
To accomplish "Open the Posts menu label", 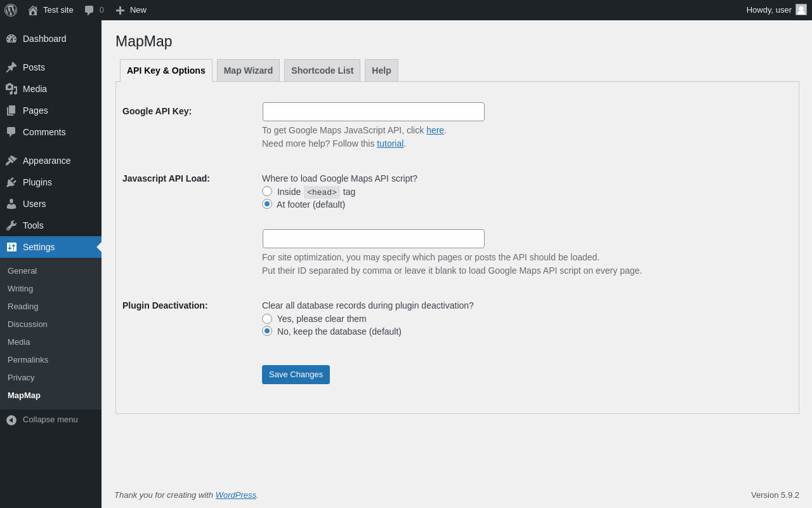I will (x=34, y=67).
